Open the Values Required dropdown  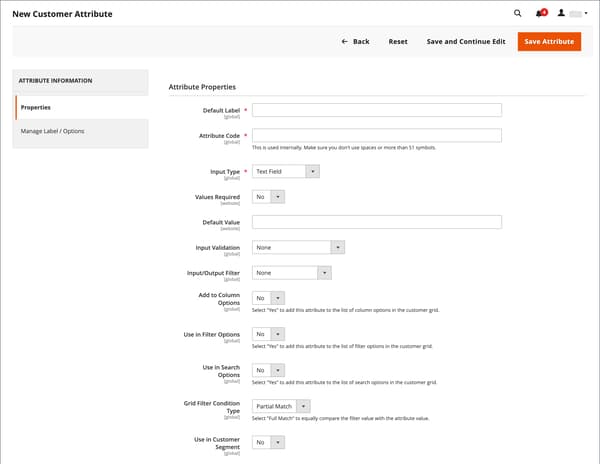pyautogui.click(x=268, y=197)
